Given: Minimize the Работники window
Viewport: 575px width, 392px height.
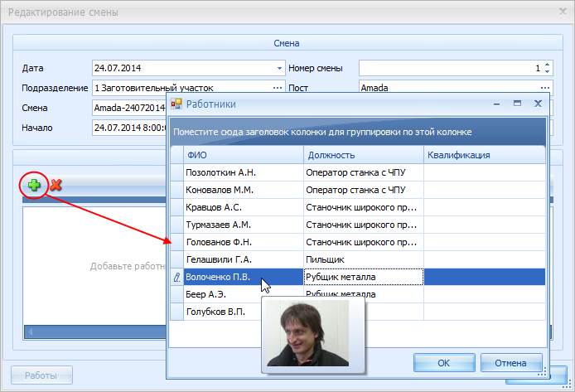Looking at the screenshot, I should pos(497,104).
